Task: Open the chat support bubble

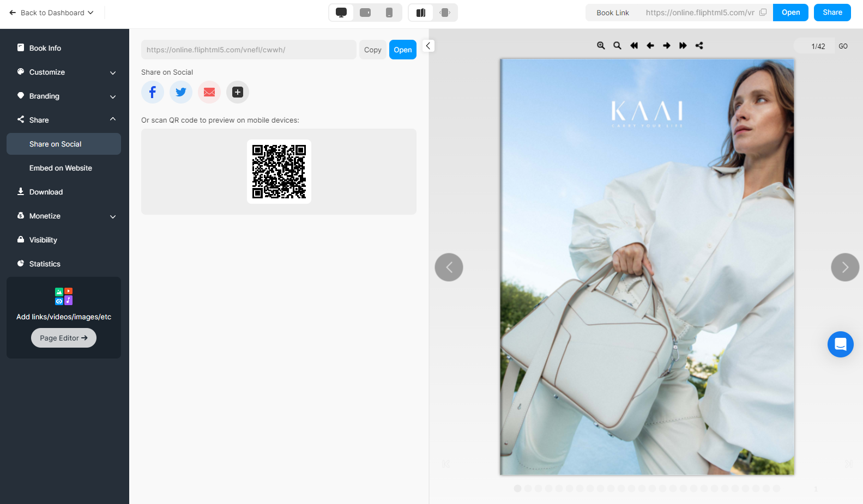Action: (x=841, y=344)
